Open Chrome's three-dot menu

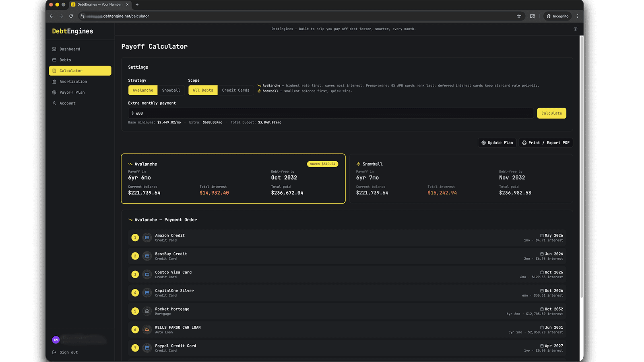pos(578,16)
